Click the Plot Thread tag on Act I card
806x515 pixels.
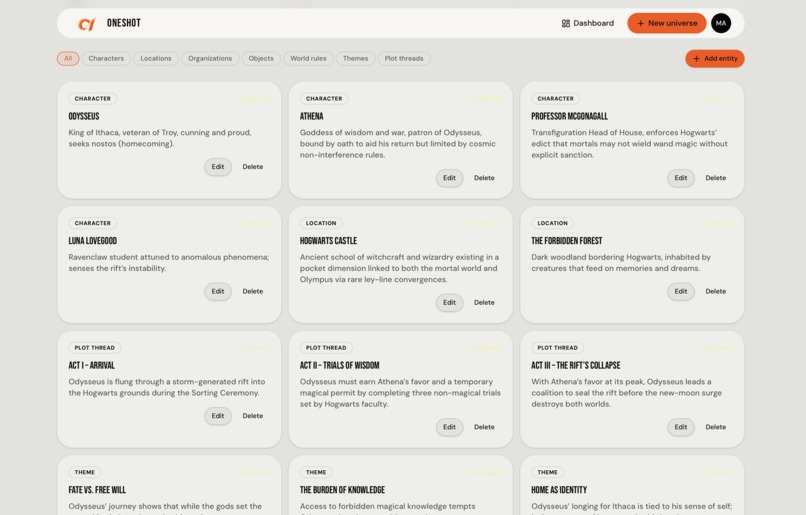coord(95,348)
